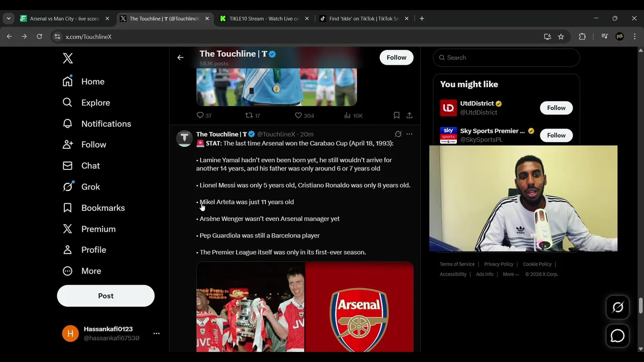
Task: Open the @TouchlineX handle link
Action: point(276,134)
